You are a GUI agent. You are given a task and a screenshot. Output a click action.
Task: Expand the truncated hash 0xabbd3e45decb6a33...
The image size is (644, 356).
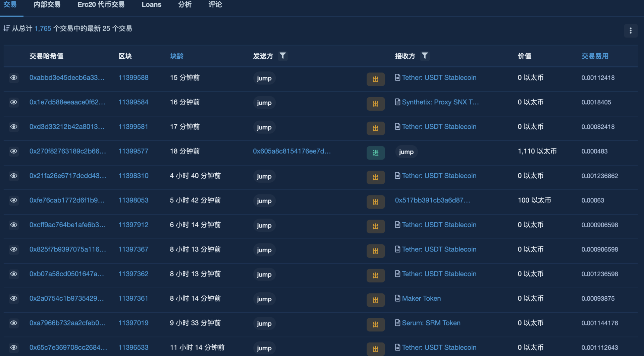click(67, 77)
